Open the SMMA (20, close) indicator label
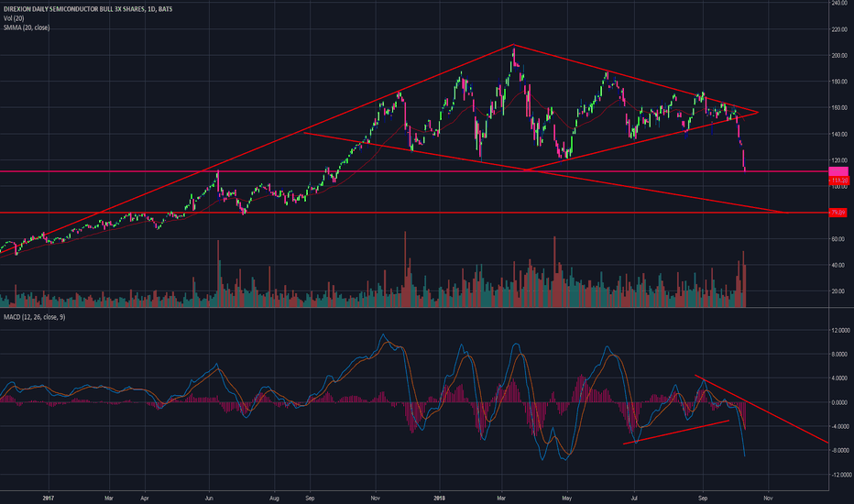The image size is (854, 504). 27,27
